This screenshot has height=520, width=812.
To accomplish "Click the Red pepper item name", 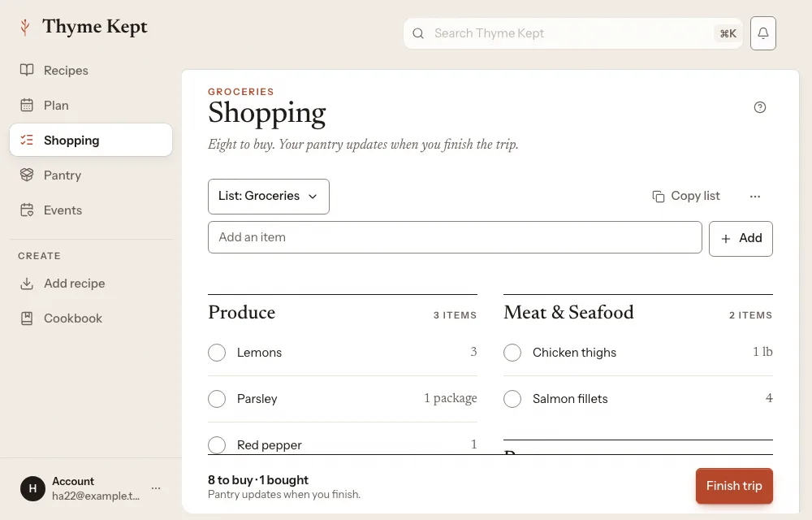I will point(270,445).
